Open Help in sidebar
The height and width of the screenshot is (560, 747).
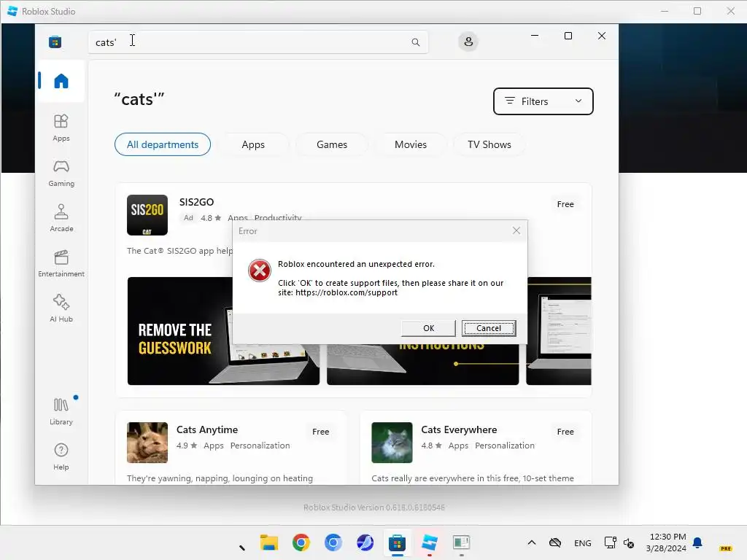pyautogui.click(x=61, y=456)
